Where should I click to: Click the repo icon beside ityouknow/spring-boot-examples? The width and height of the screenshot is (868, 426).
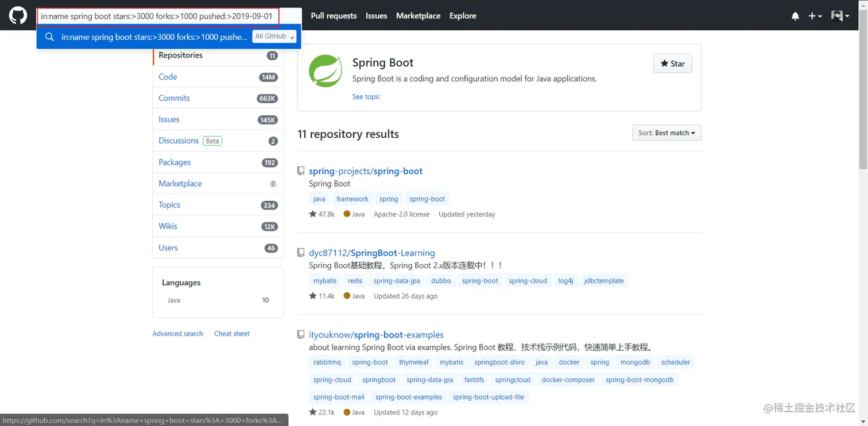pos(301,335)
